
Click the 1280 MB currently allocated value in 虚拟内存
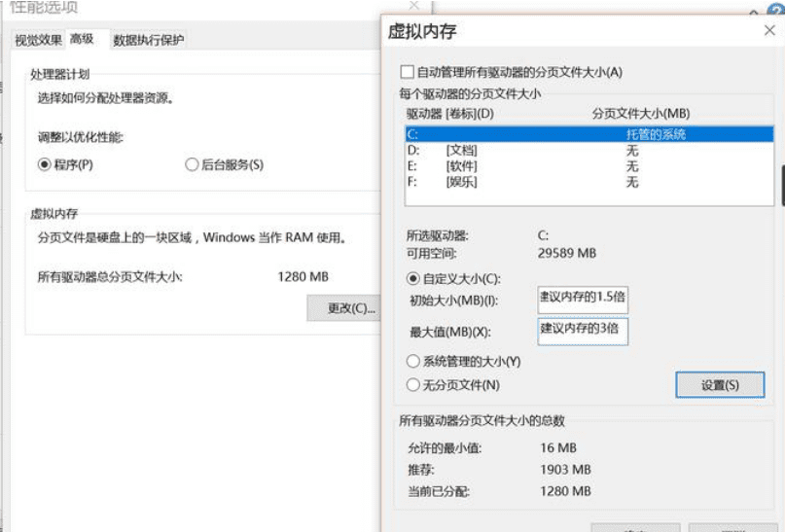click(565, 491)
